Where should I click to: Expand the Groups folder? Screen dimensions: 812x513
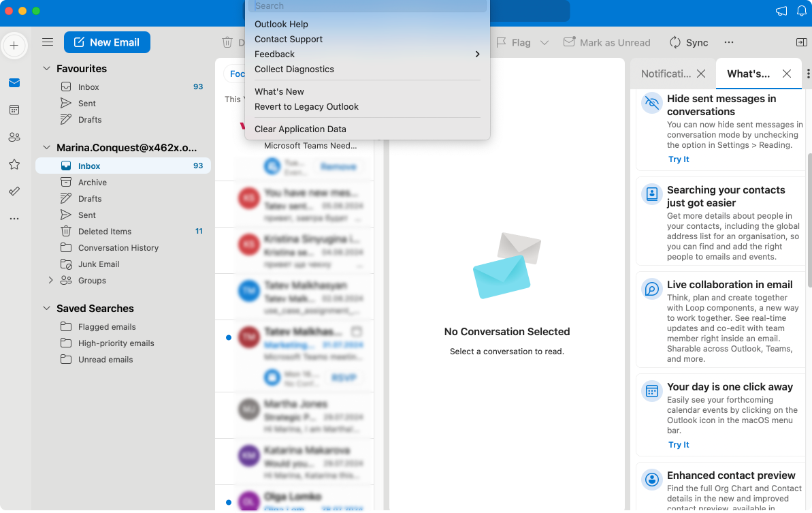click(50, 280)
